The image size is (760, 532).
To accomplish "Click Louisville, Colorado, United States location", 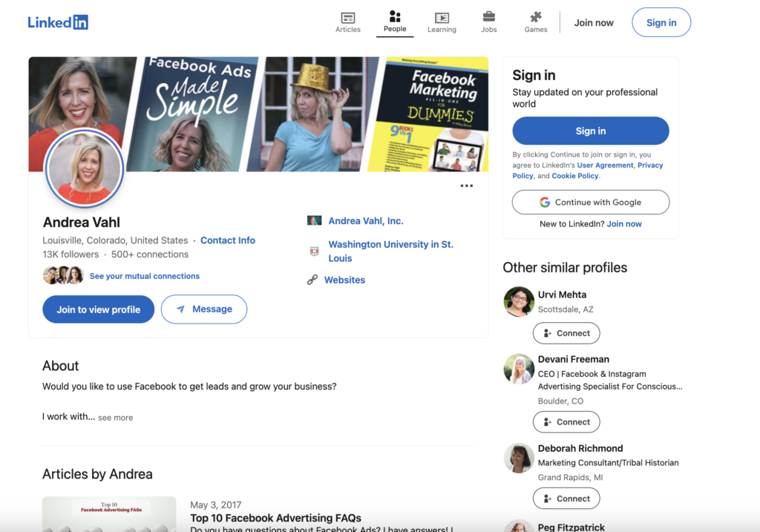I will pyautogui.click(x=115, y=240).
